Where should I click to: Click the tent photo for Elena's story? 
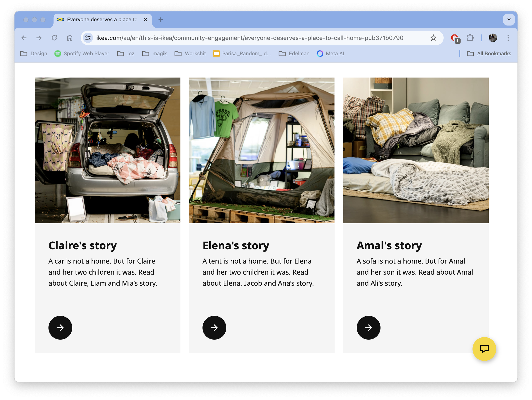pyautogui.click(x=262, y=150)
